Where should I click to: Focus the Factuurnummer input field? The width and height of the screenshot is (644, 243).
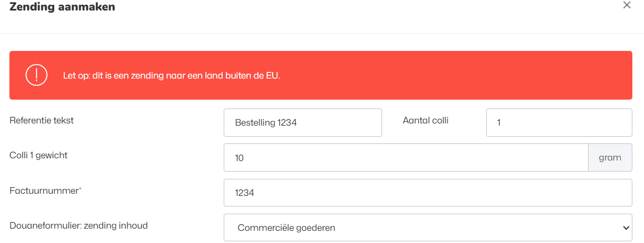pyautogui.click(x=427, y=193)
